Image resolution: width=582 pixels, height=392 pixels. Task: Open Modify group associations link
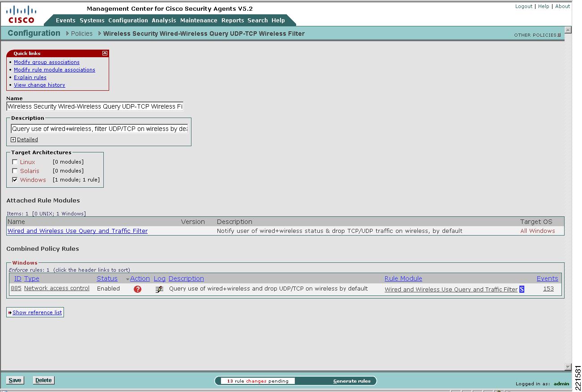point(47,62)
